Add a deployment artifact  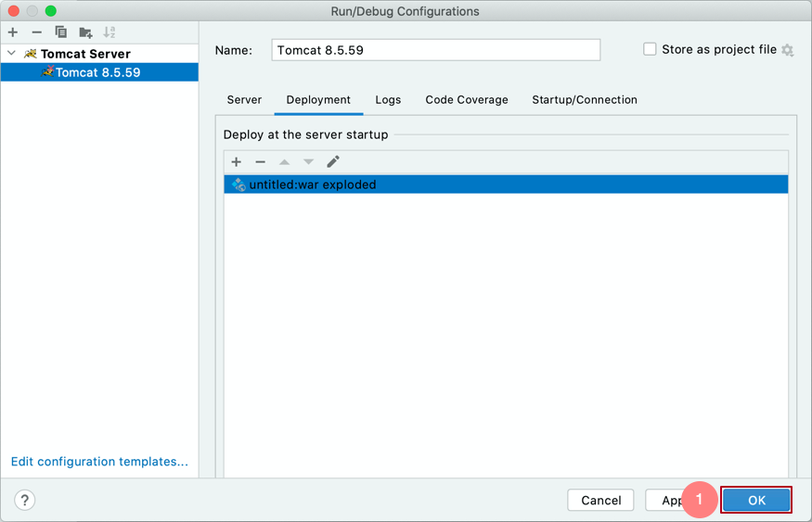(236, 162)
